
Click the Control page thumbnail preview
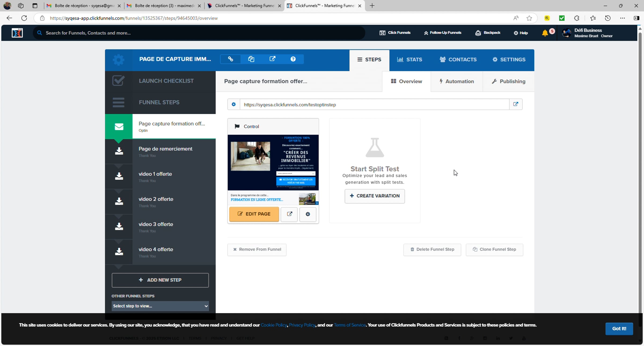click(273, 170)
